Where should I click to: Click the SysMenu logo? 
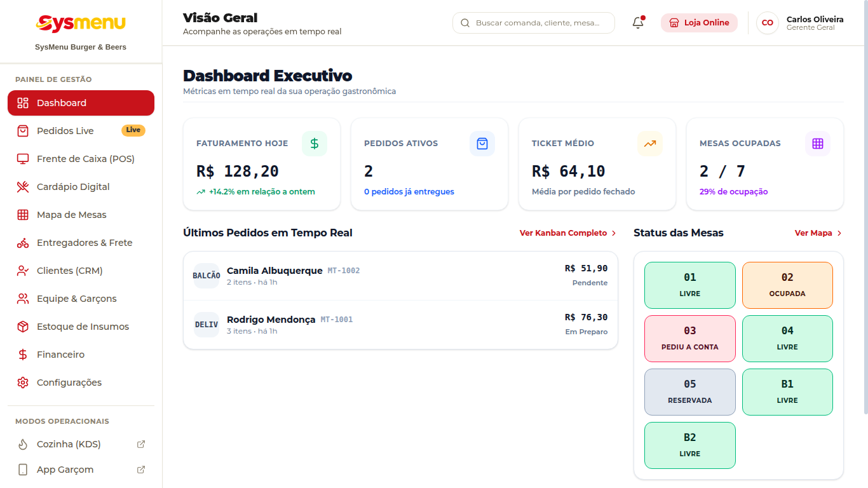click(81, 24)
